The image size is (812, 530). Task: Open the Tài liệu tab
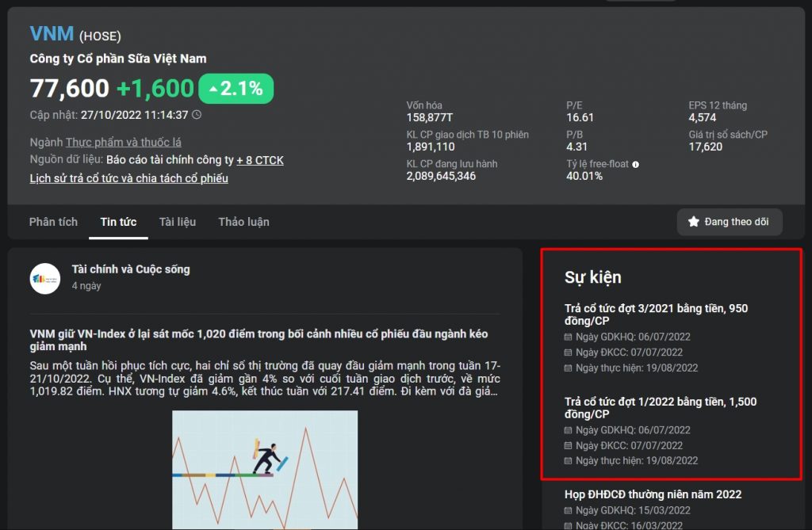177,222
